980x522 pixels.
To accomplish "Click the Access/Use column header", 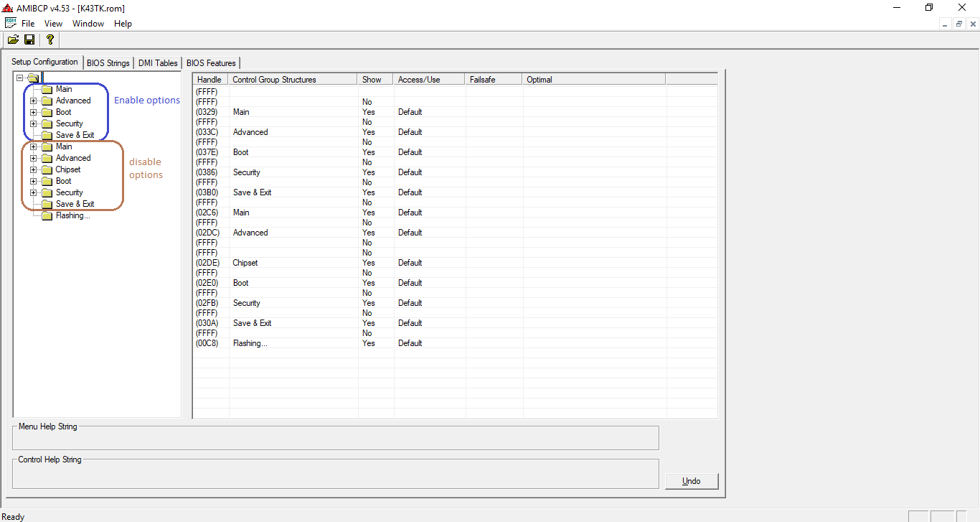I will tap(430, 79).
